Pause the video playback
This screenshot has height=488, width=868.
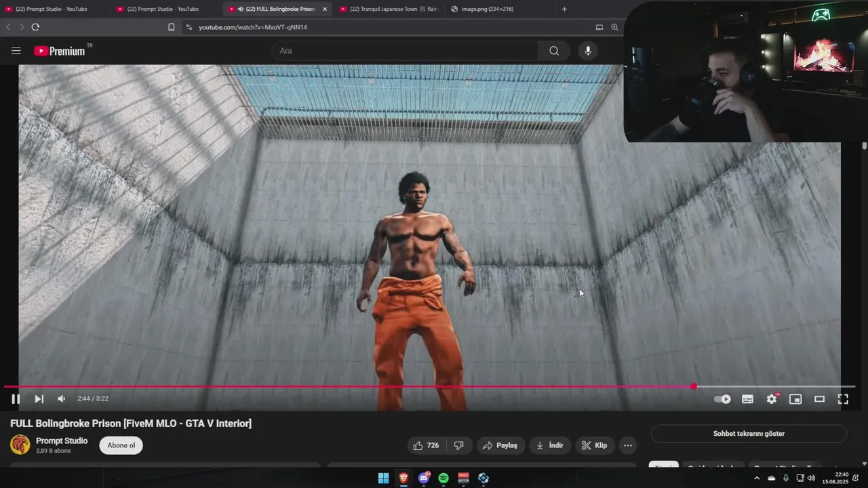click(16, 399)
